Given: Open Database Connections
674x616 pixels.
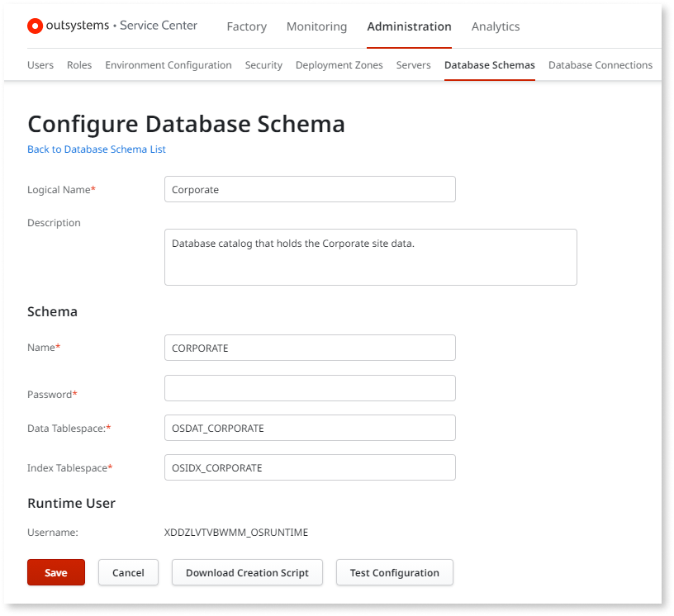Looking at the screenshot, I should (x=600, y=64).
